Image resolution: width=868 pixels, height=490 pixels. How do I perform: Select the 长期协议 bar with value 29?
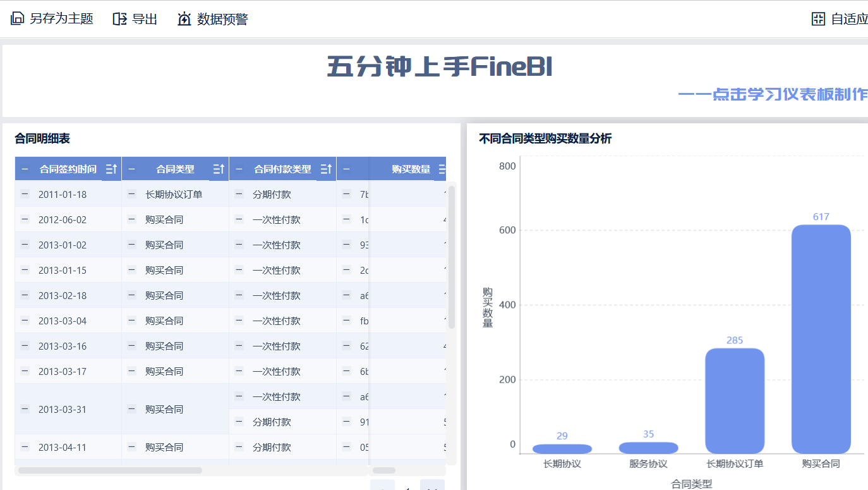coord(562,449)
